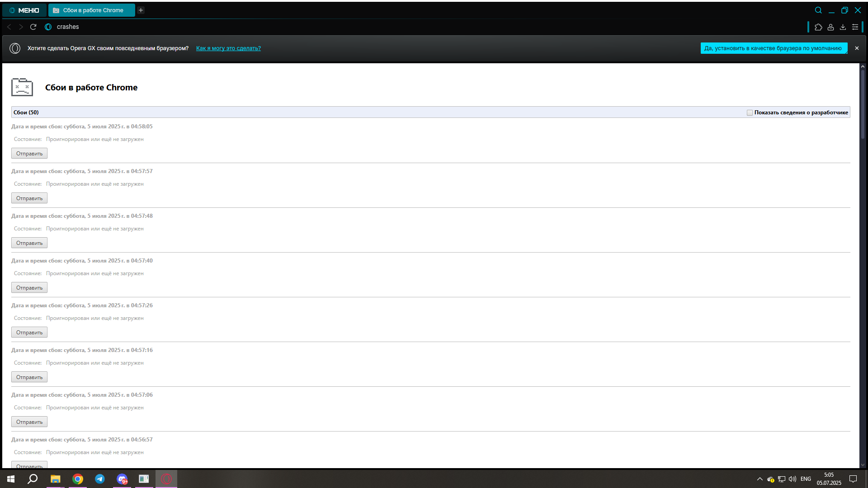Send crash report from 04:57:57
868x488 pixels.
point(29,198)
